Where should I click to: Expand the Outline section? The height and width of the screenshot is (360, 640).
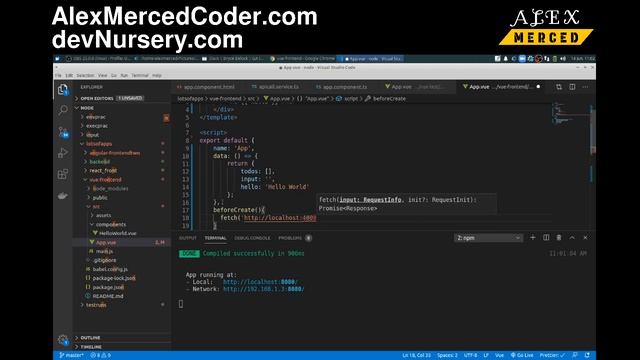tap(122, 338)
